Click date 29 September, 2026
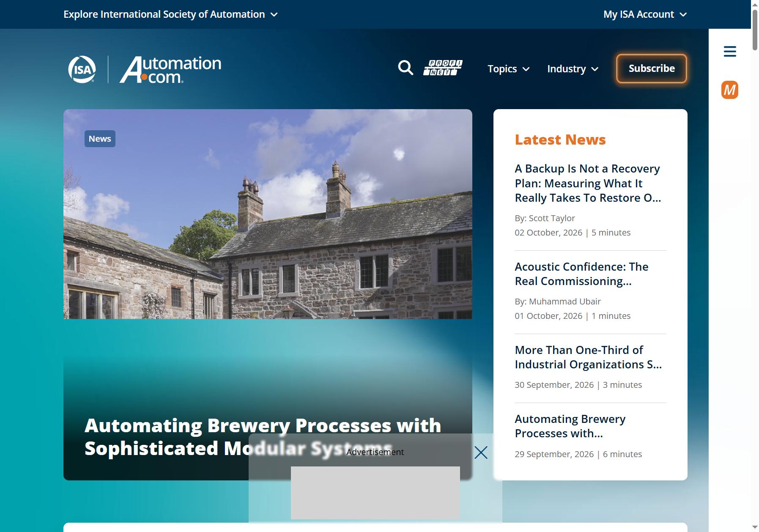 coord(554,454)
